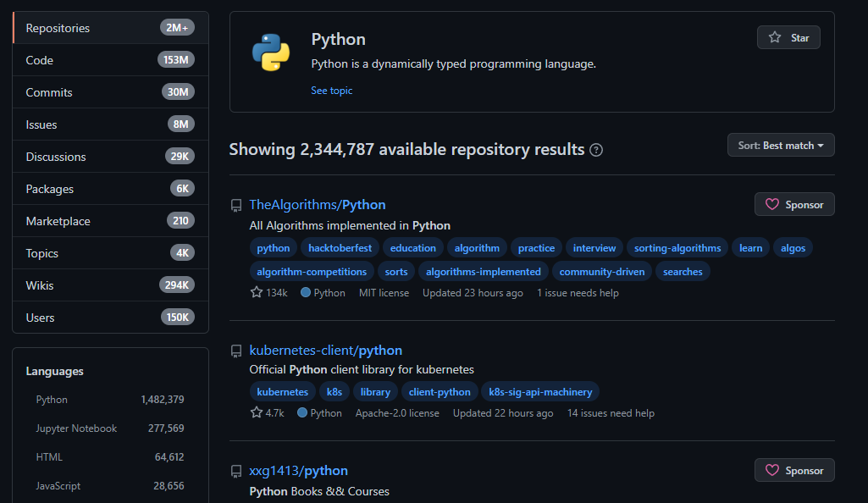Click the sorts topic tag
Screen dimensions: 868x503
(396, 272)
